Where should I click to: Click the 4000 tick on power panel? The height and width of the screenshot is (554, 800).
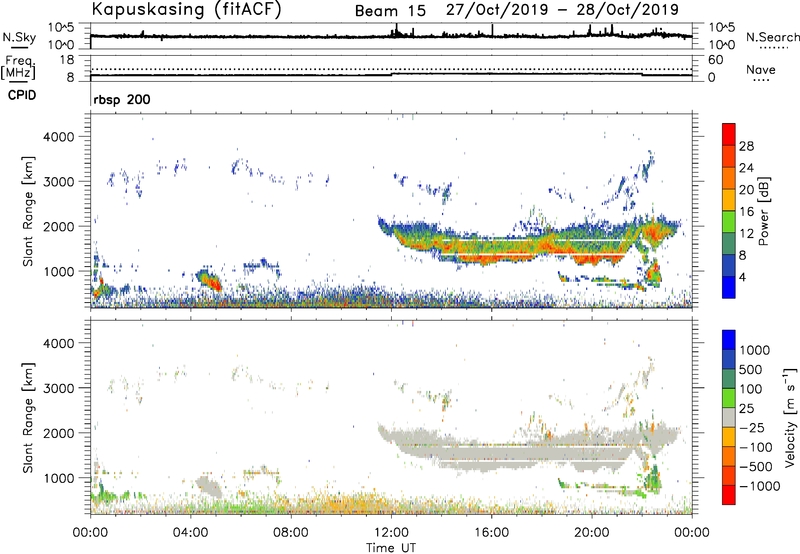click(x=58, y=137)
